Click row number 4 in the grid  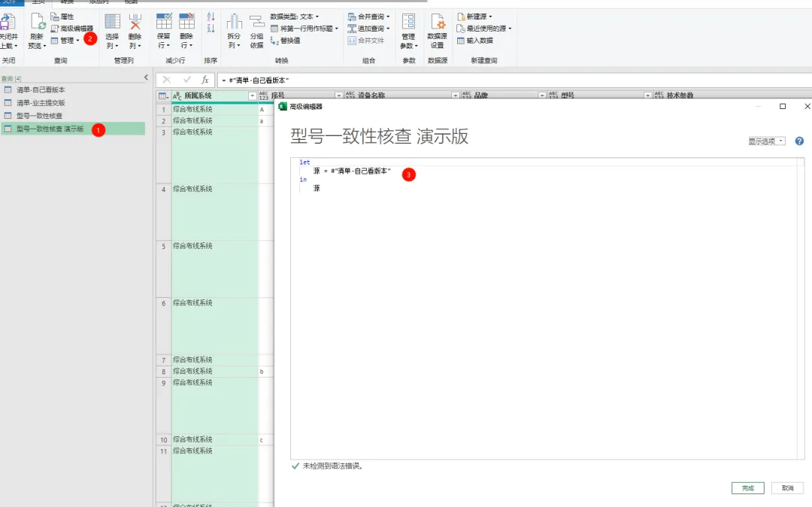pos(164,189)
